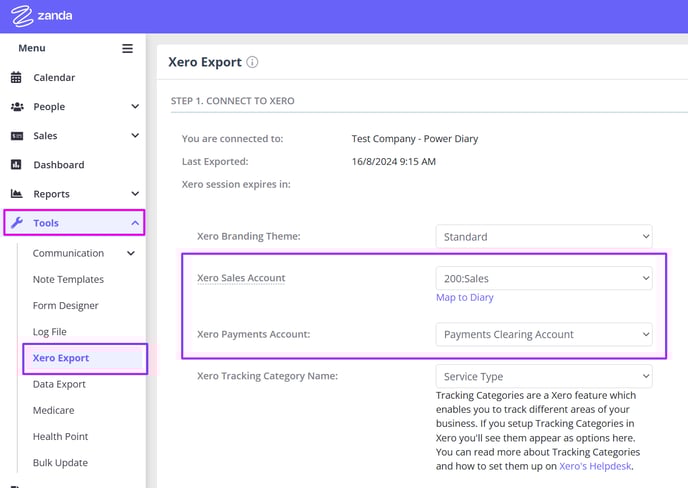This screenshot has width=688, height=488.
Task: Click the People menu label
Action: [x=49, y=107]
